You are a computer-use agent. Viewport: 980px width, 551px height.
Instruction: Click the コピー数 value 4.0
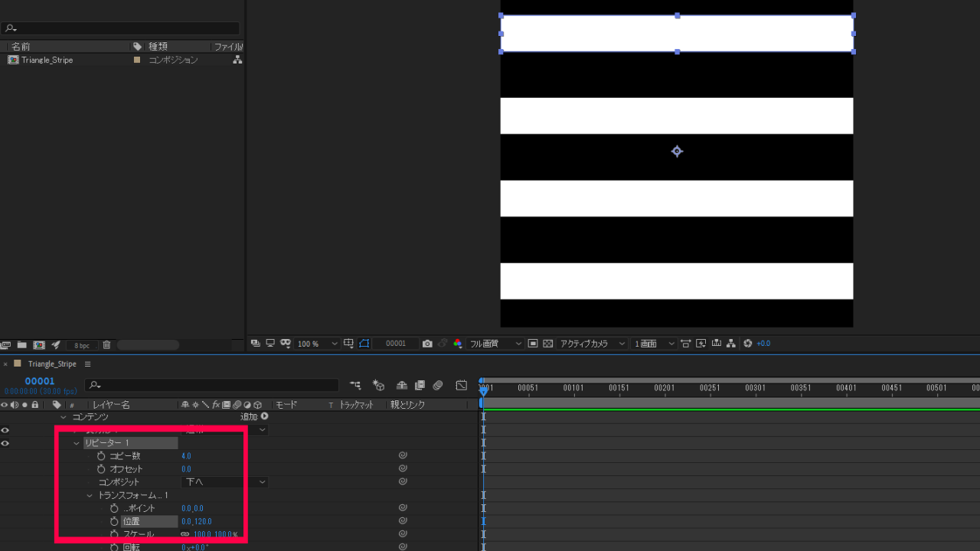coord(186,456)
